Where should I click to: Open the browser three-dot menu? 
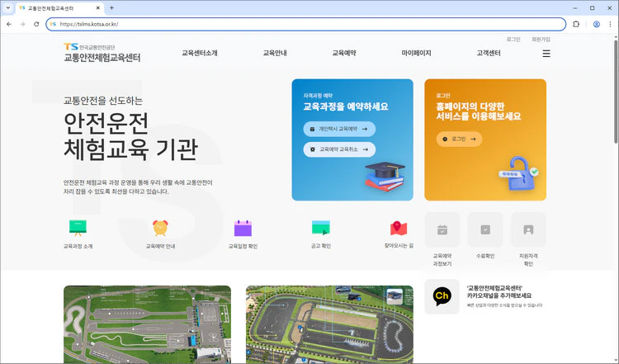coord(610,24)
